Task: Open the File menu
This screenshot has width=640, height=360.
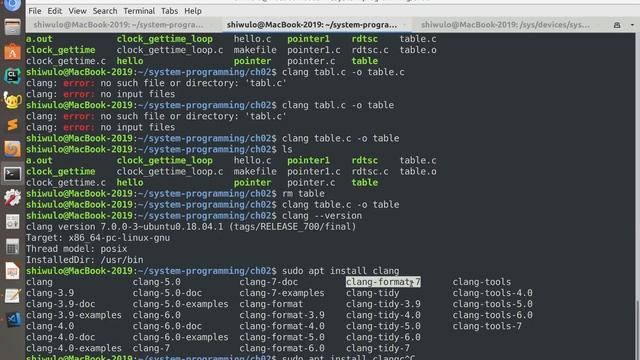Action: 35,11
